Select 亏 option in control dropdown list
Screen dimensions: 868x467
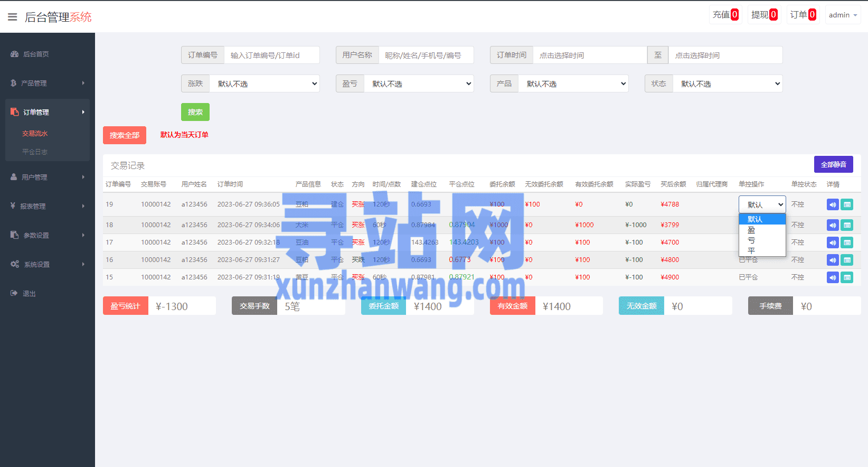(751, 240)
